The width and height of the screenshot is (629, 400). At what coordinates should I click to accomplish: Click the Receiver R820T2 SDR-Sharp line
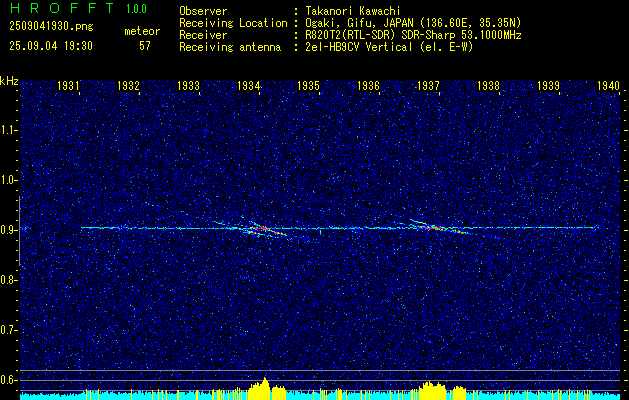pyautogui.click(x=413, y=35)
